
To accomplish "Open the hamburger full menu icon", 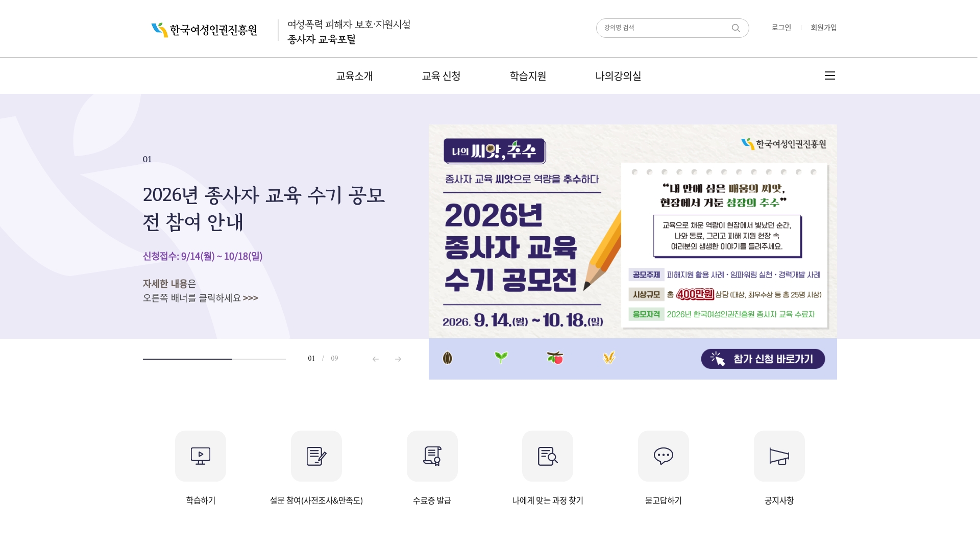I will coord(830,76).
